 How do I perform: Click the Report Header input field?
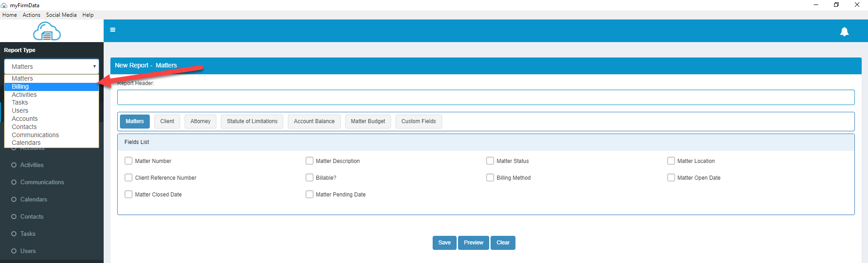[486, 97]
